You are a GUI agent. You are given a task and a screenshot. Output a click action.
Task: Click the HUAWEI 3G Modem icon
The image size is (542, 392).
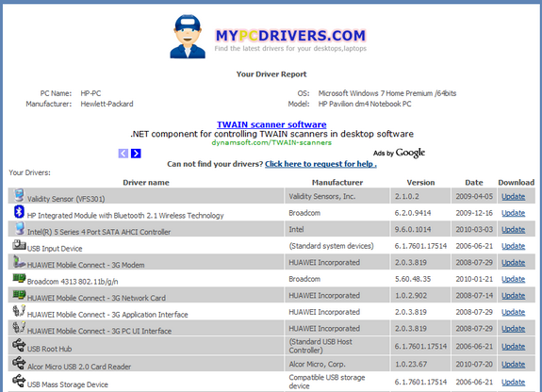(x=19, y=261)
